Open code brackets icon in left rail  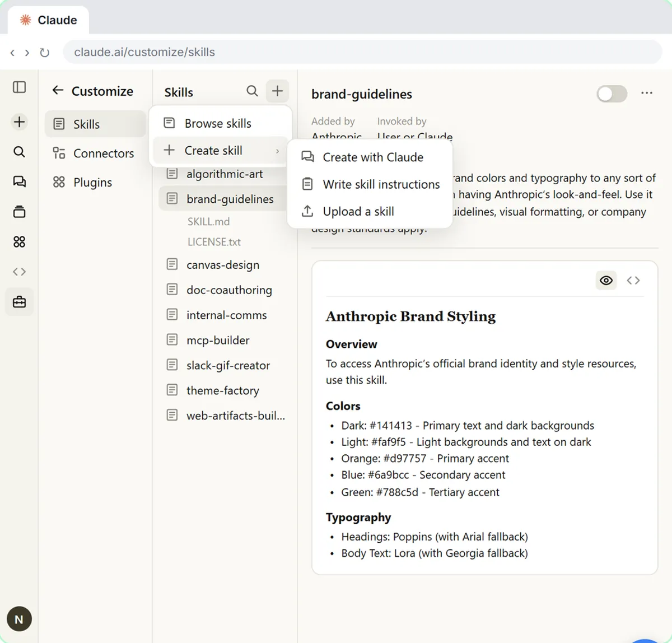tap(19, 272)
